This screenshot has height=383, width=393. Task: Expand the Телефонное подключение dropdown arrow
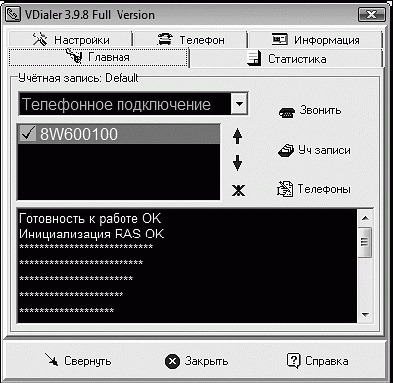[x=239, y=104]
